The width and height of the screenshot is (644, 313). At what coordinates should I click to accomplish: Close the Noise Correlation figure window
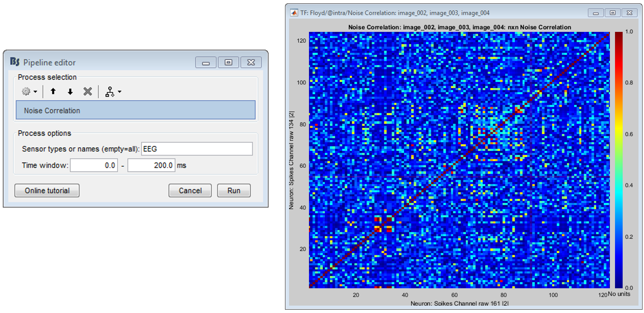[x=629, y=13]
